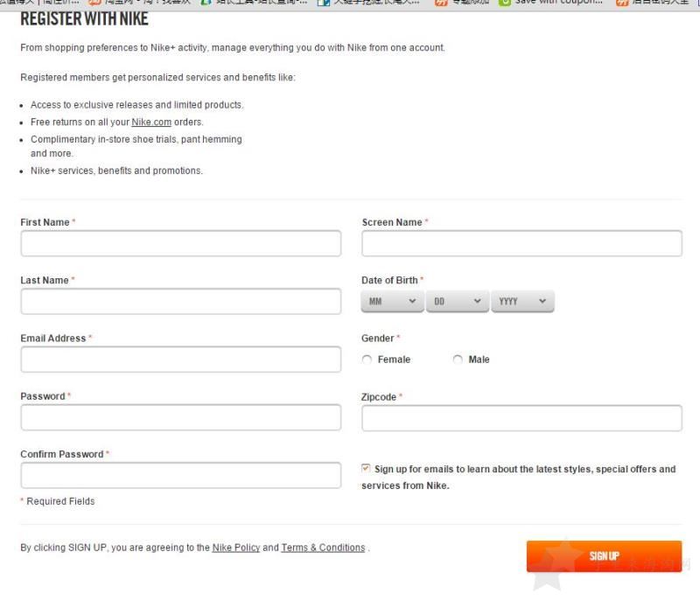Uncheck the Nike email signup checkbox

click(366, 468)
